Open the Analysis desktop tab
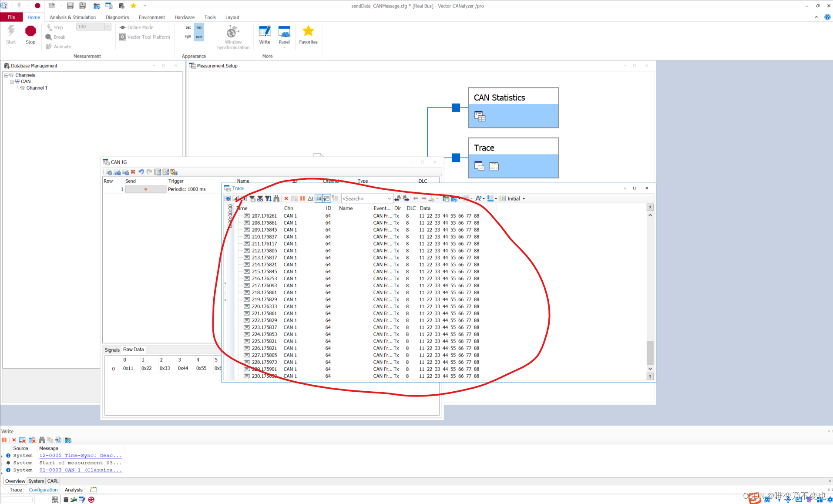Viewport: 833px width, 504px height. click(74, 490)
